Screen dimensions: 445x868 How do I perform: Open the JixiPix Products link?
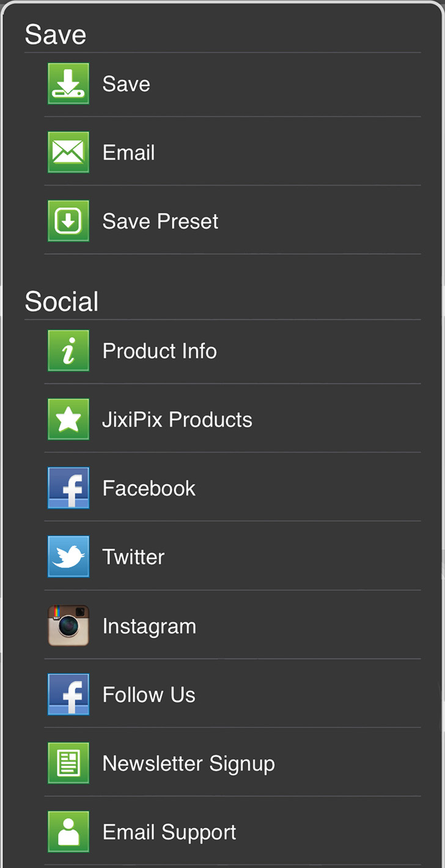(177, 420)
